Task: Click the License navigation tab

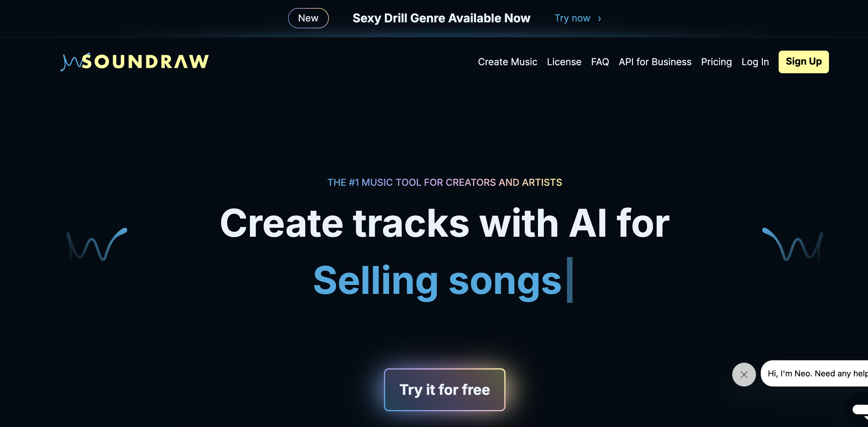Action: click(564, 61)
